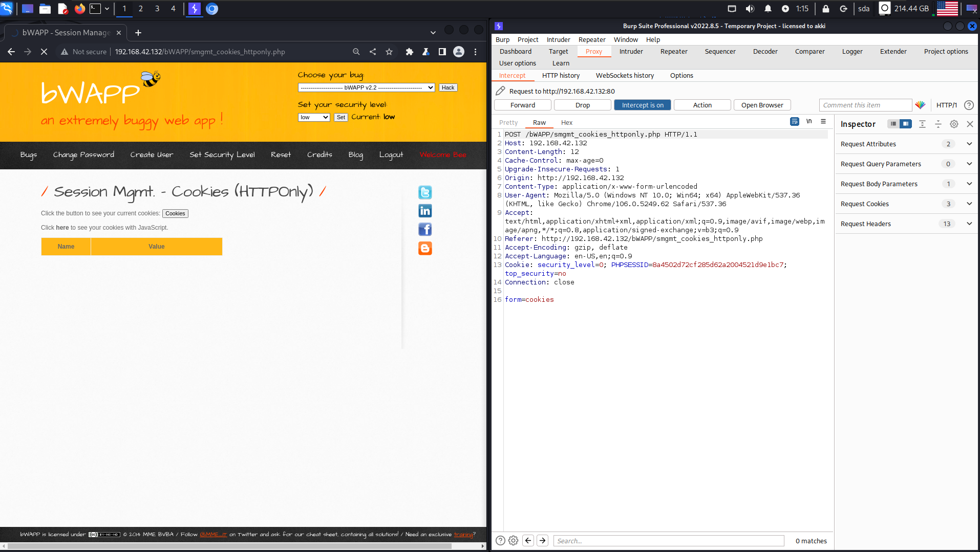Open the security level dropdown
The image size is (980, 552).
pyautogui.click(x=314, y=117)
